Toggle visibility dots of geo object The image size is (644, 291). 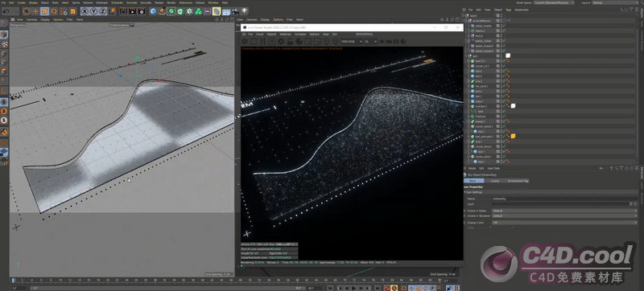pyautogui.click(x=502, y=55)
